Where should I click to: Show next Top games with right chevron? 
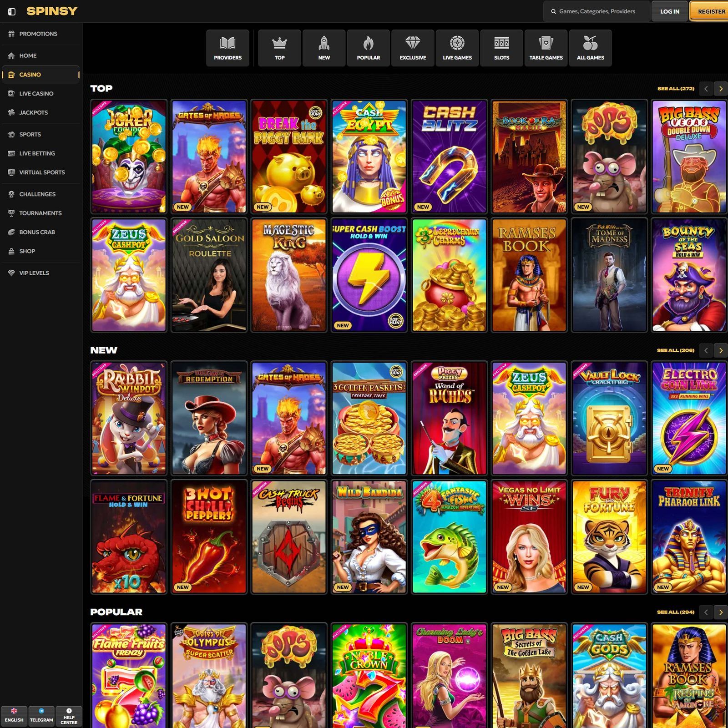click(721, 89)
